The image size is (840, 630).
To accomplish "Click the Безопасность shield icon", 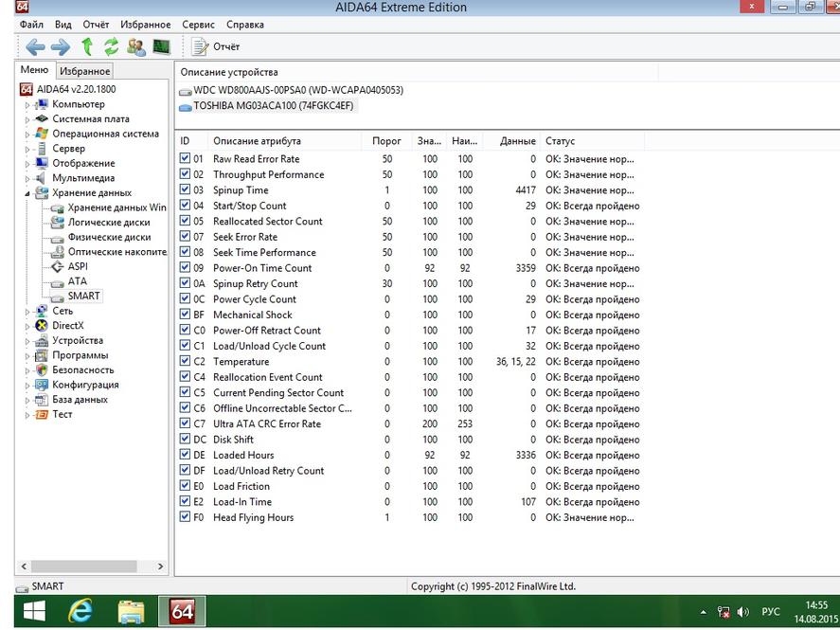I will (42, 369).
